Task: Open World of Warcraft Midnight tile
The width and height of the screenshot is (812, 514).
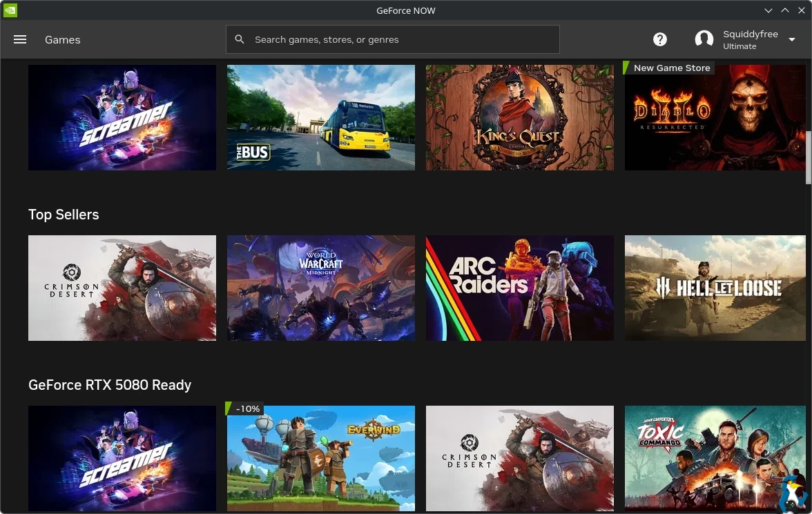Action: click(x=321, y=288)
